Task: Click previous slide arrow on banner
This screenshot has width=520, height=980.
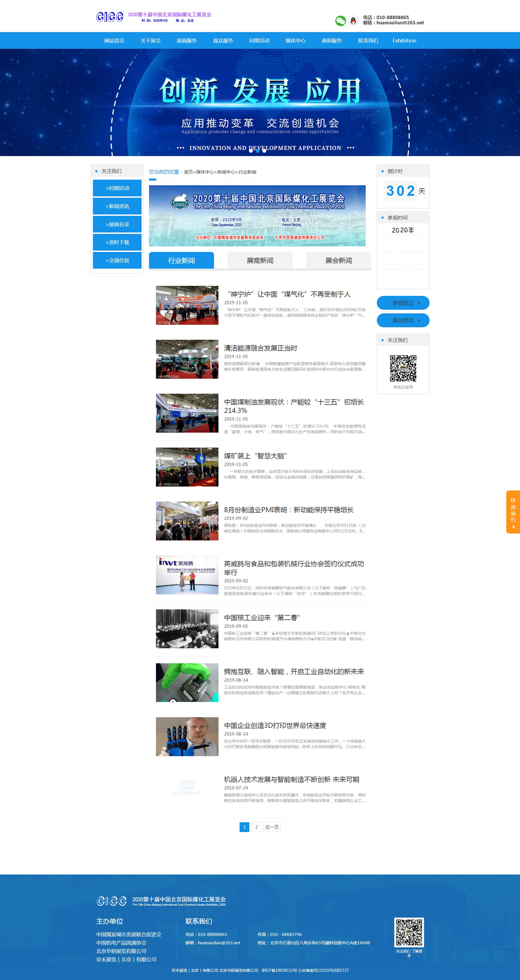Action: [8, 102]
